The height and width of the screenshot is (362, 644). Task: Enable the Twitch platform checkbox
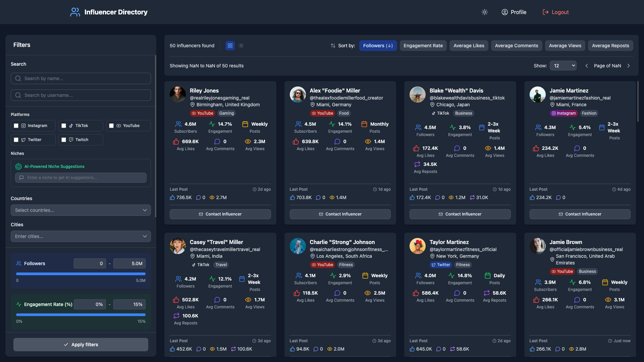(x=64, y=139)
